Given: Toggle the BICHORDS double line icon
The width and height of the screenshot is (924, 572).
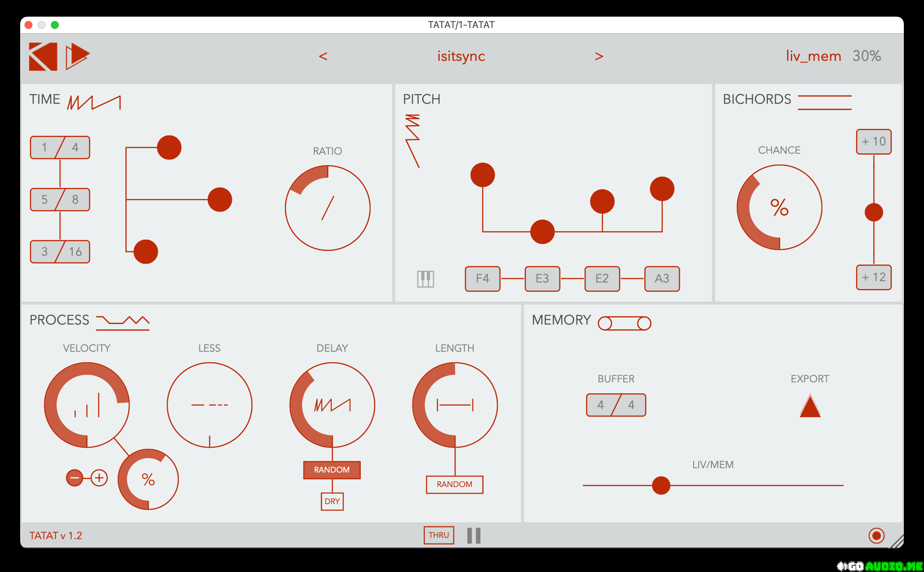Looking at the screenshot, I should click(824, 102).
